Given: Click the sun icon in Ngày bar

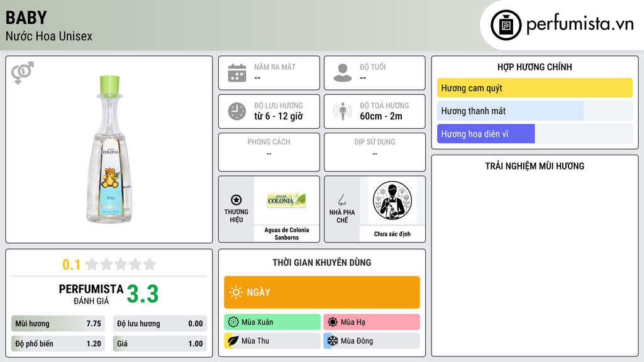Looking at the screenshot, I should pyautogui.click(x=236, y=292).
